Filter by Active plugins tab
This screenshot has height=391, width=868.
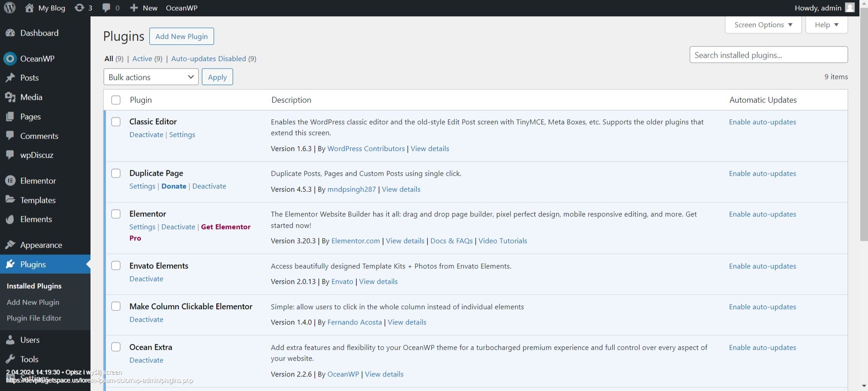[x=142, y=59]
